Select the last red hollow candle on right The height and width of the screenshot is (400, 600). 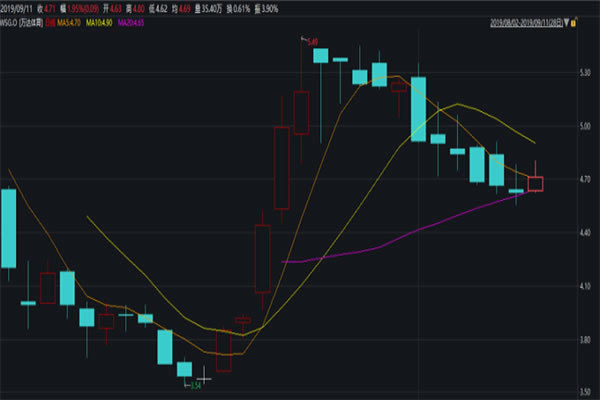pyautogui.click(x=535, y=184)
